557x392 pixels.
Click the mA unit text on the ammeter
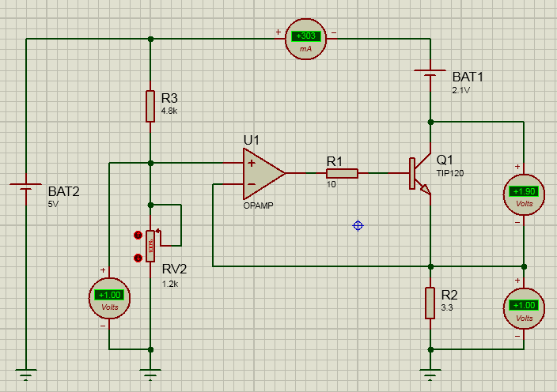coord(306,49)
